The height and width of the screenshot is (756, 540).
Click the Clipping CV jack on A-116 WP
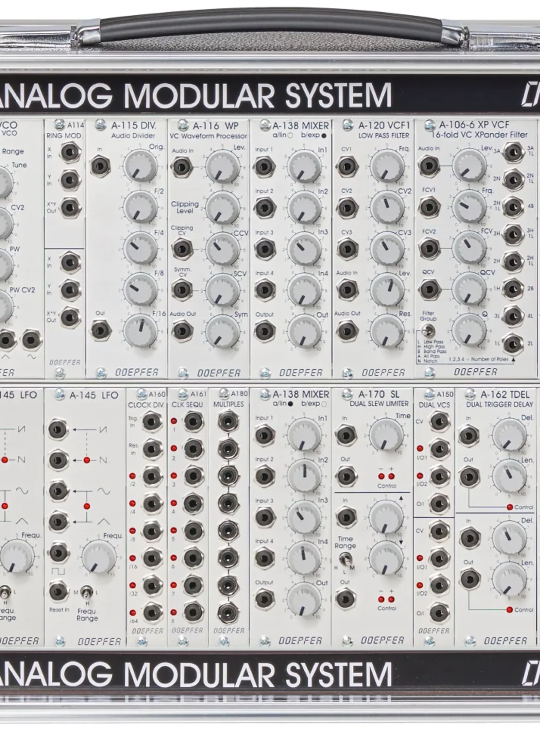tap(182, 249)
